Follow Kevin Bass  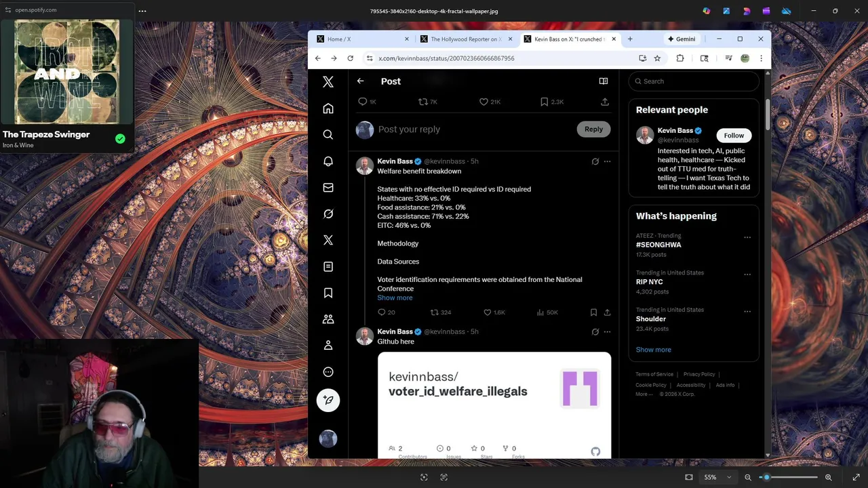click(734, 136)
